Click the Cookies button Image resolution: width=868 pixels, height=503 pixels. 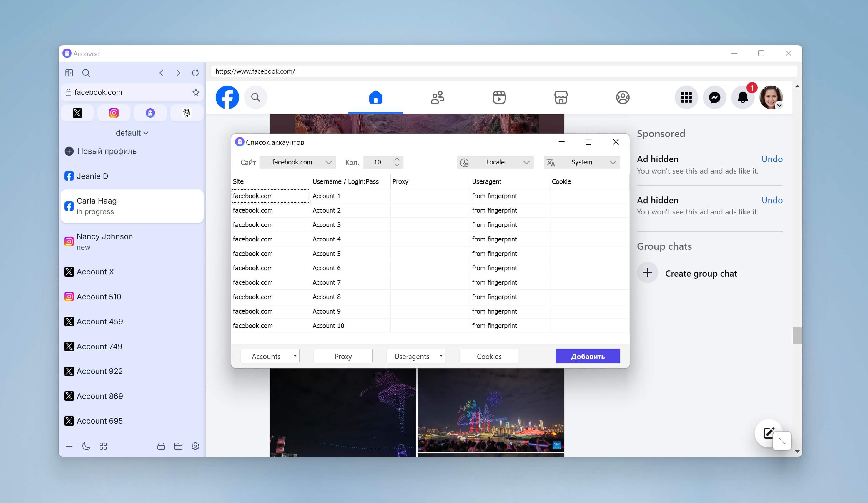[x=488, y=356]
